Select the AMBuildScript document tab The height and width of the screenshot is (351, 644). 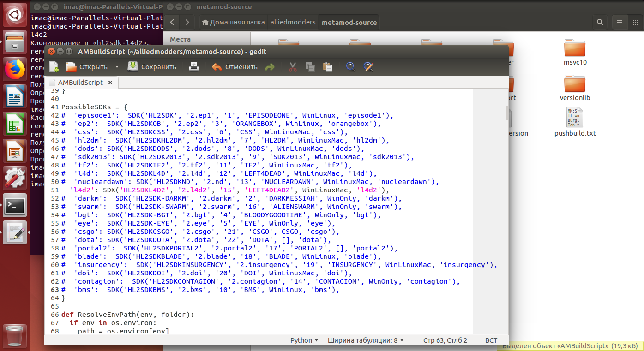pyautogui.click(x=80, y=82)
